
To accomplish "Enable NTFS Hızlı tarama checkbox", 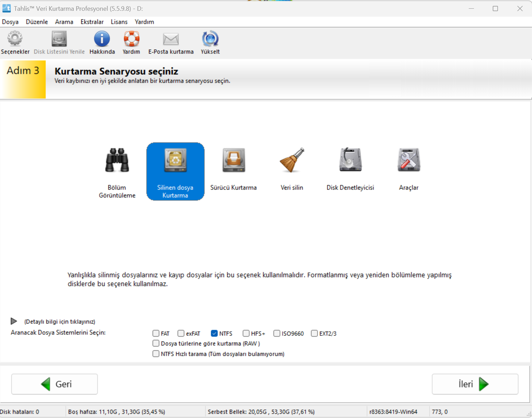I will pos(156,354).
